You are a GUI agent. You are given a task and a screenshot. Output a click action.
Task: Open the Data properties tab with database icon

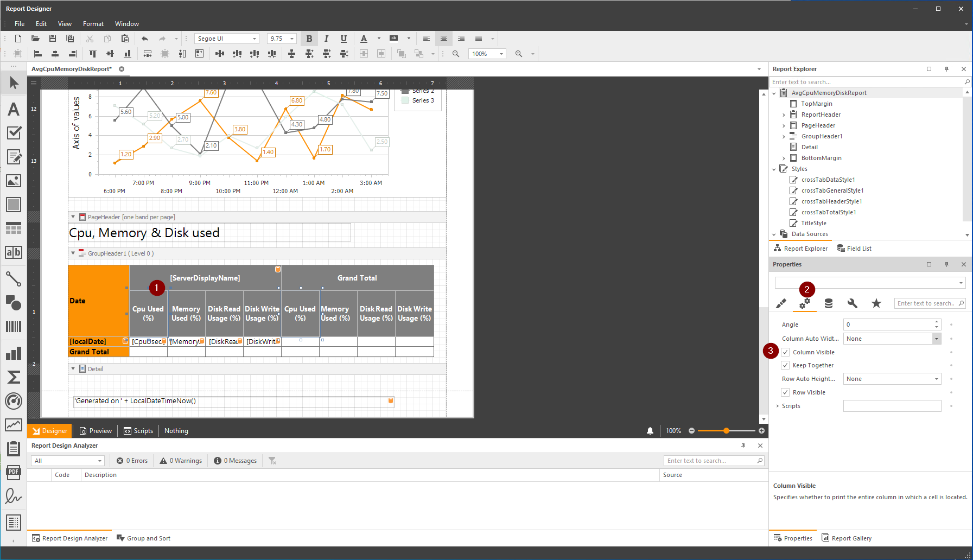(x=828, y=303)
